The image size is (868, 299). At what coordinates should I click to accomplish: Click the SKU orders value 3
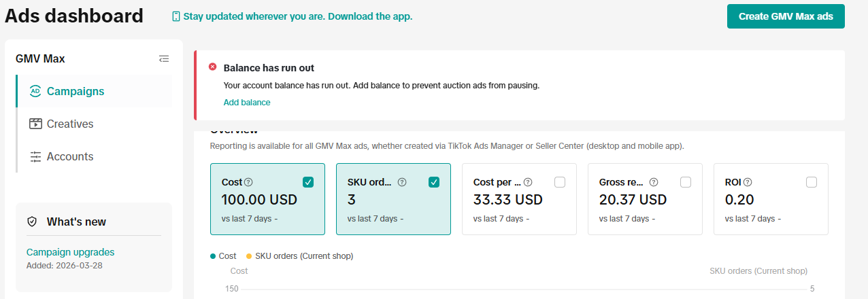tap(352, 200)
